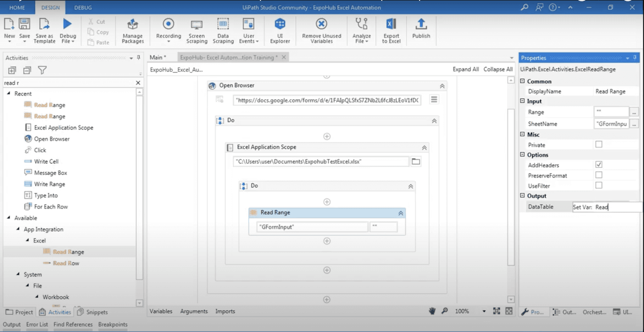Open the Screen Scraping tool
The height and width of the screenshot is (332, 644).
(197, 30)
